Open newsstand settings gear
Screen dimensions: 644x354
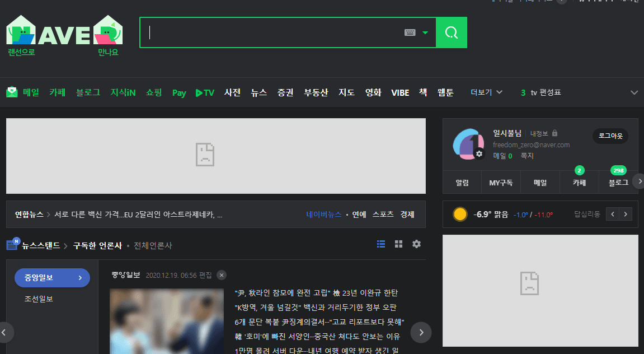pos(416,244)
